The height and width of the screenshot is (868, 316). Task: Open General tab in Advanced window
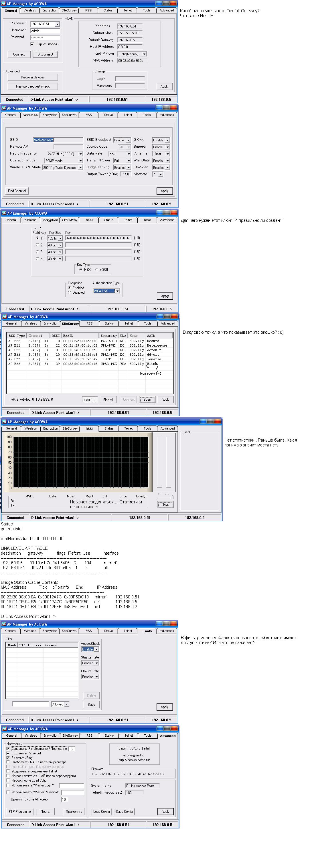point(11,735)
